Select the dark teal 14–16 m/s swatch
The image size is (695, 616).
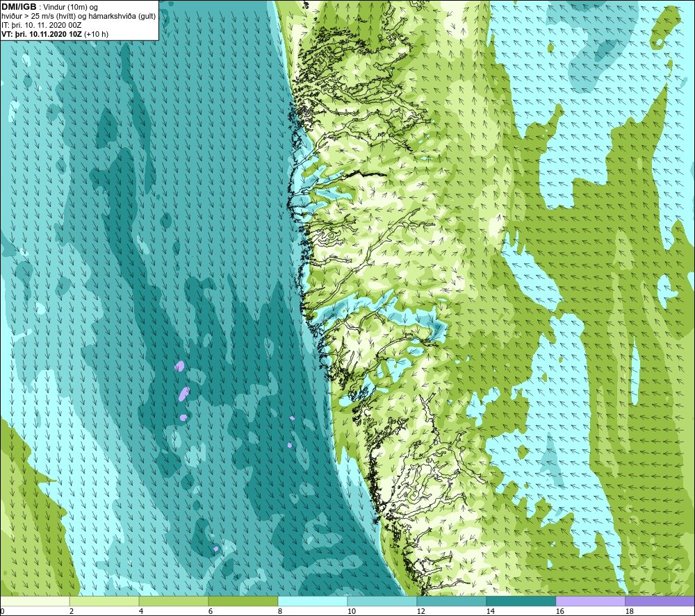pos(521,601)
